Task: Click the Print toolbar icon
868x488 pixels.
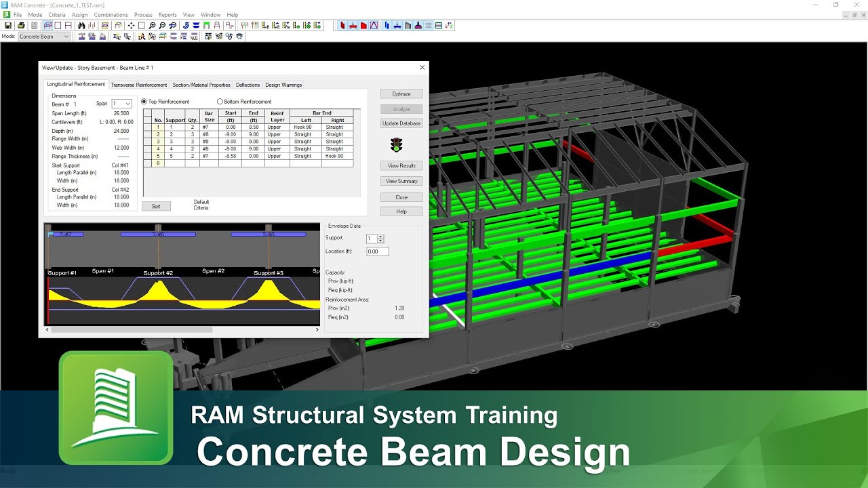Action: pyautogui.click(x=22, y=26)
